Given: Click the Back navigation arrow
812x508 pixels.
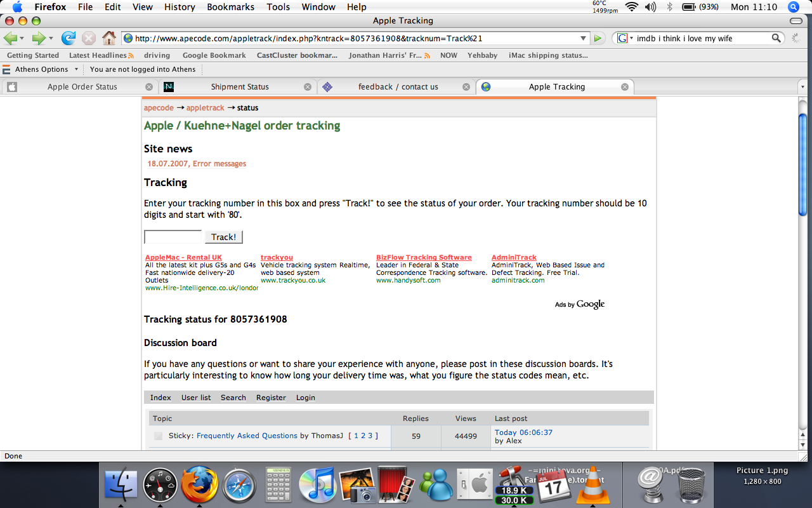Looking at the screenshot, I should tap(10, 38).
